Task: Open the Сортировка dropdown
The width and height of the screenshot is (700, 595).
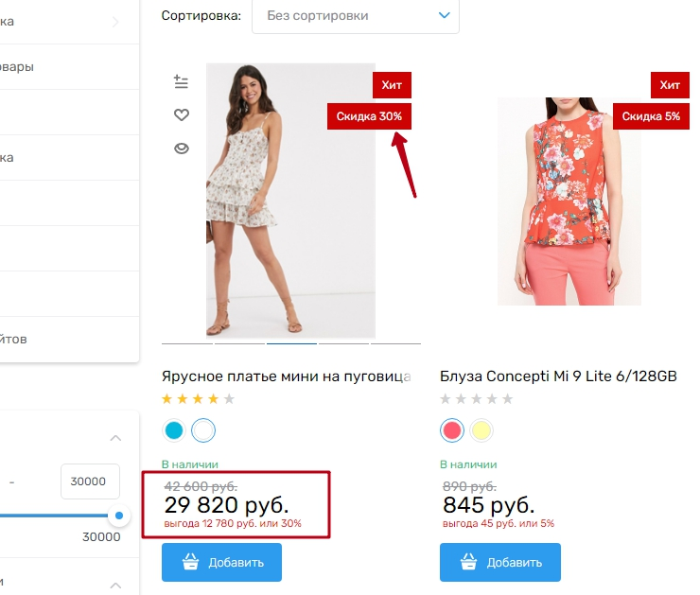Action: tap(355, 16)
